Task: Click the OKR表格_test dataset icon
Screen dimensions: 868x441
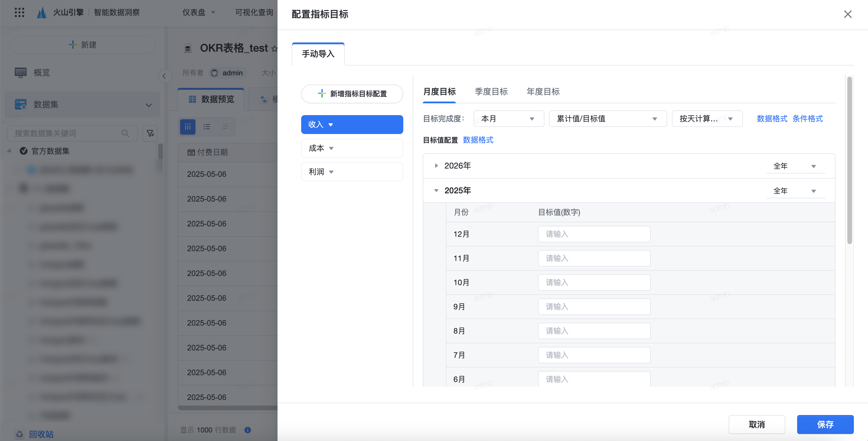Action: (x=188, y=48)
